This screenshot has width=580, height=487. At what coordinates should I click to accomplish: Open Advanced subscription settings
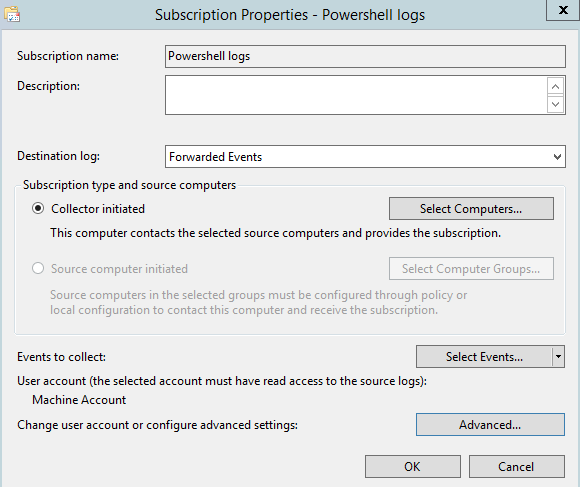tap(490, 425)
